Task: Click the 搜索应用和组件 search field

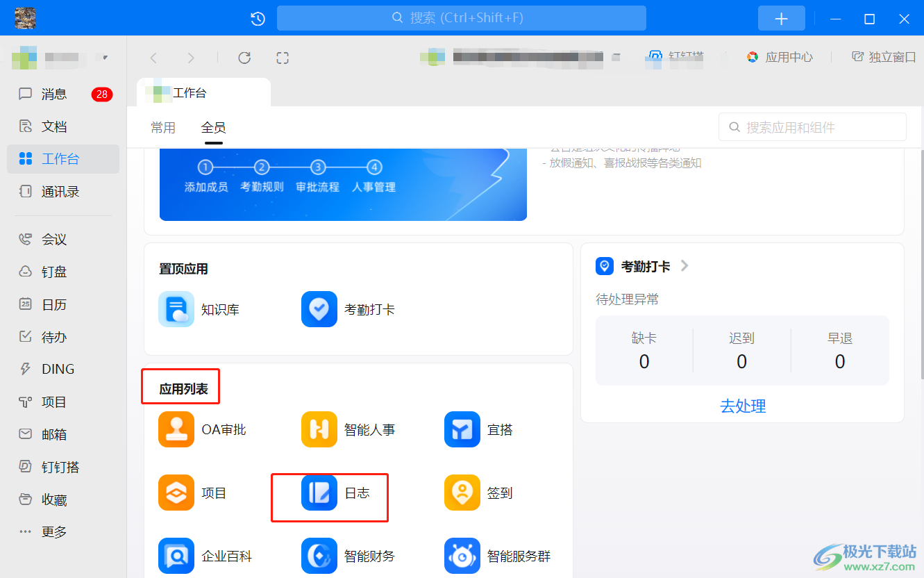Action: (812, 127)
